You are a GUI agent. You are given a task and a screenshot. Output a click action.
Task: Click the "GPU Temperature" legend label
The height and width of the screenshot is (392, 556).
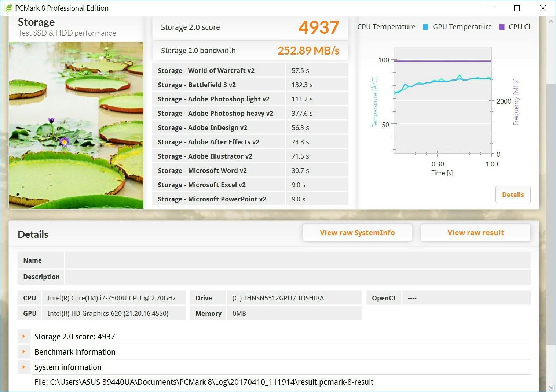[x=462, y=27]
